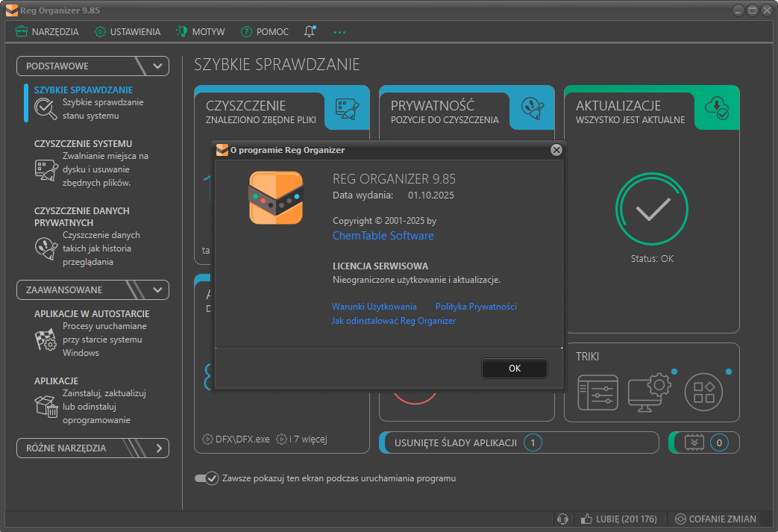Open the Aktualizacje card title

click(618, 106)
